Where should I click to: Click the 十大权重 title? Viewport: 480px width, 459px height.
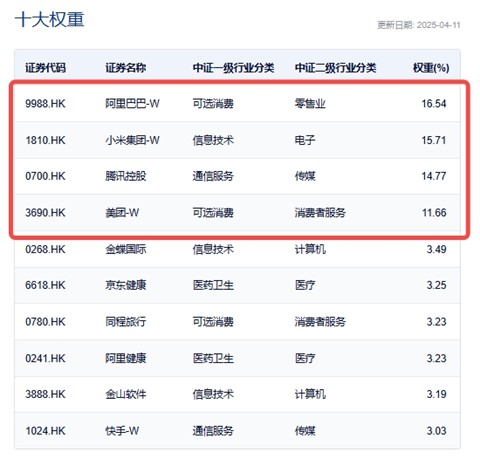[49, 19]
